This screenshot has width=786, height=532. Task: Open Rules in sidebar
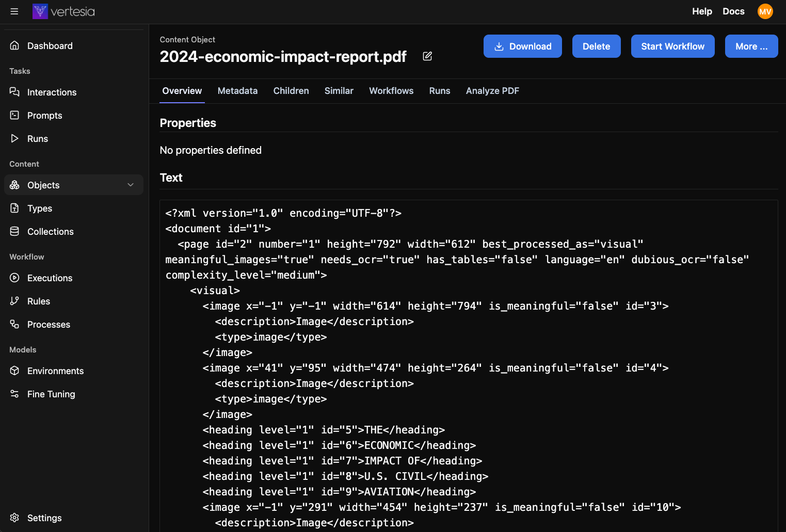point(74,301)
